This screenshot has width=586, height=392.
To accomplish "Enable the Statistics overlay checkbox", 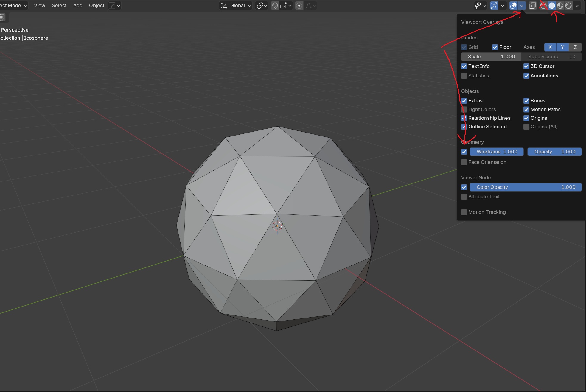I will (x=464, y=76).
